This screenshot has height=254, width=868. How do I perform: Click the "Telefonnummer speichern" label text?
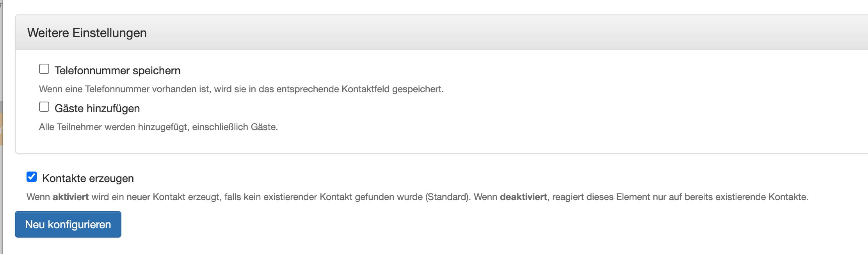coord(117,71)
